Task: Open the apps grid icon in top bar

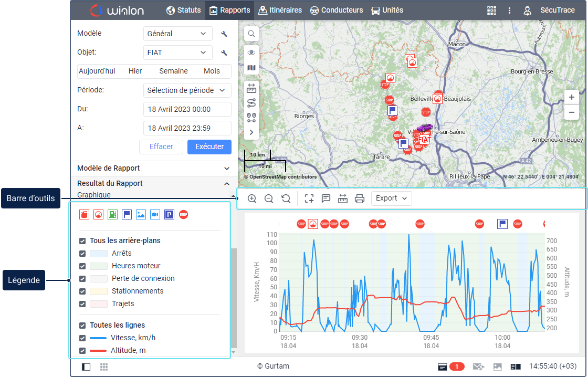Action: coord(491,10)
